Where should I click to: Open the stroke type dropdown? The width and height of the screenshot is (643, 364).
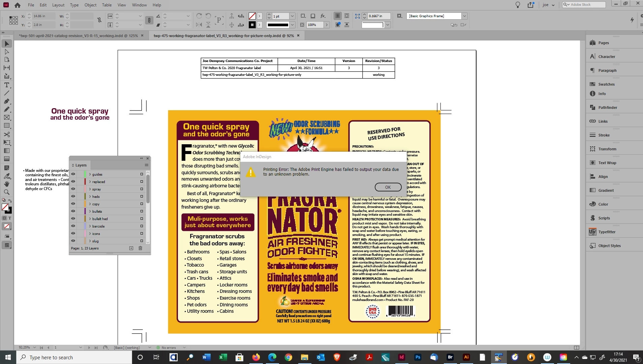tap(292, 25)
